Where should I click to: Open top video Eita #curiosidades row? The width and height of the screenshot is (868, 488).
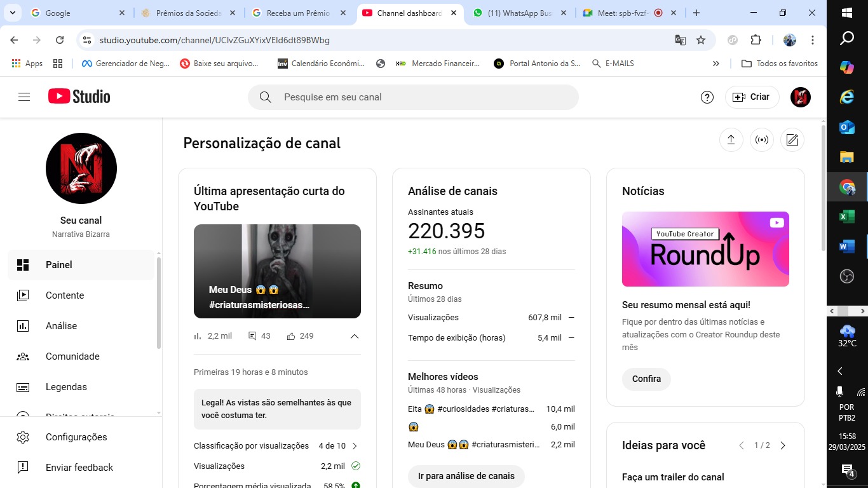491,409
